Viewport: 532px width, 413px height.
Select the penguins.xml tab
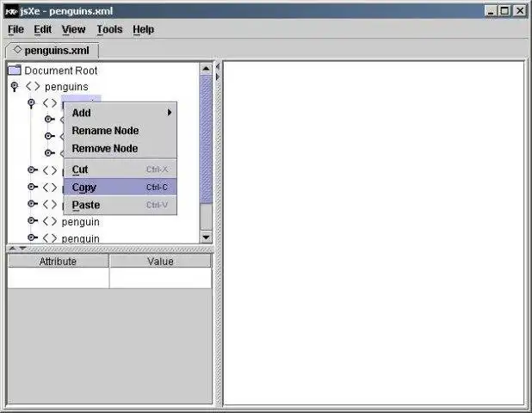tap(53, 51)
